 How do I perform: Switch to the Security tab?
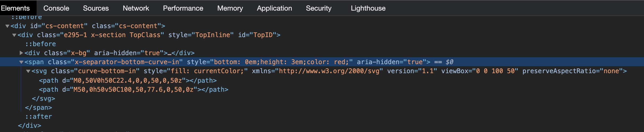coord(319,8)
